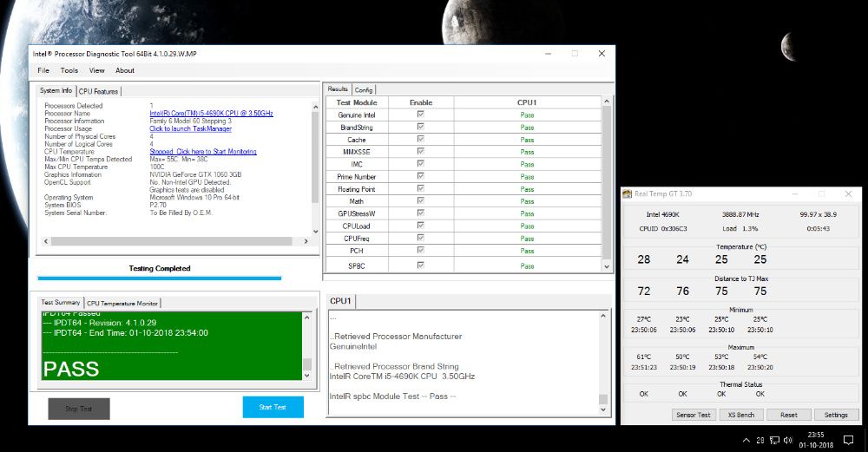Select the System Info tab

tap(56, 90)
